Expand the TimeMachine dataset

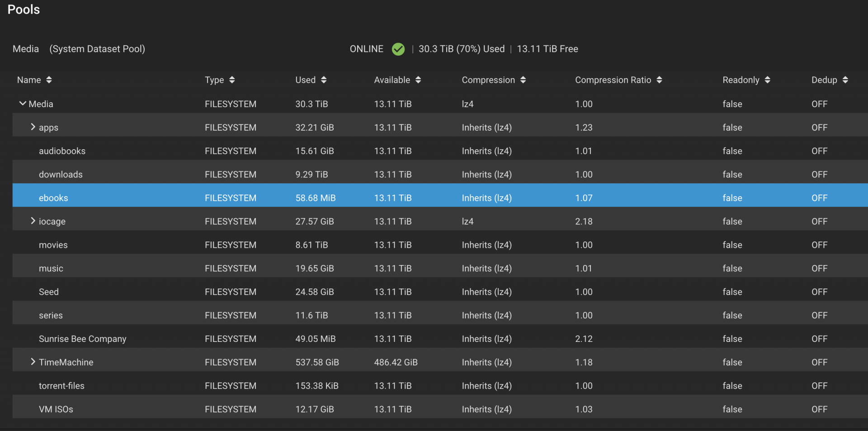[33, 362]
